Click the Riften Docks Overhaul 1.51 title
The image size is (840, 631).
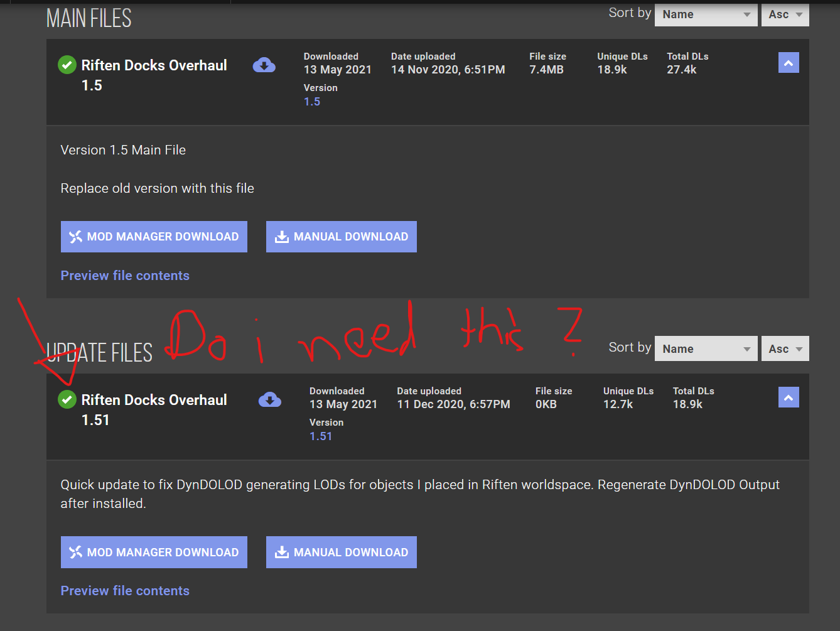tap(154, 410)
